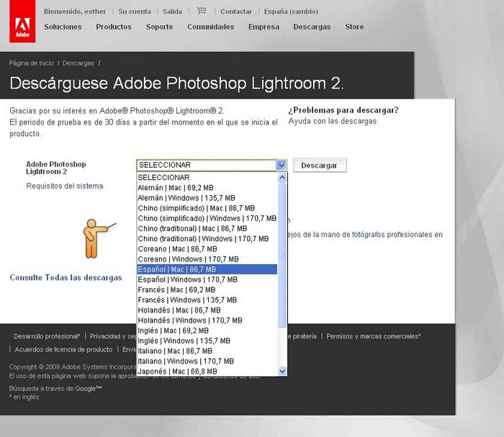Image resolution: width=504 pixels, height=437 pixels.
Task: Select Chino (traditional) | Windows | 170,7 MB
Action: point(207,239)
